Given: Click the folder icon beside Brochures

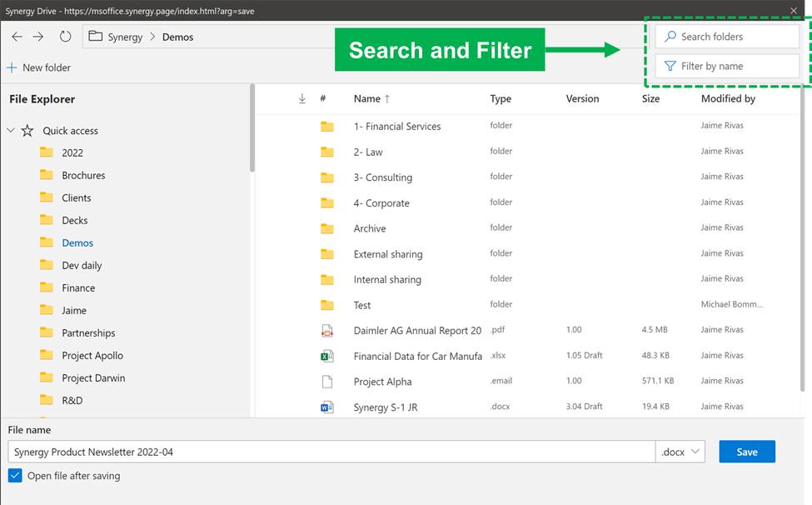Looking at the screenshot, I should click(x=47, y=174).
